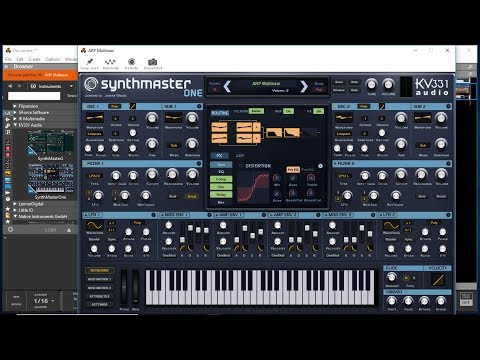Click the Velocity curve icon
The width and height of the screenshot is (480, 360).
point(438,280)
